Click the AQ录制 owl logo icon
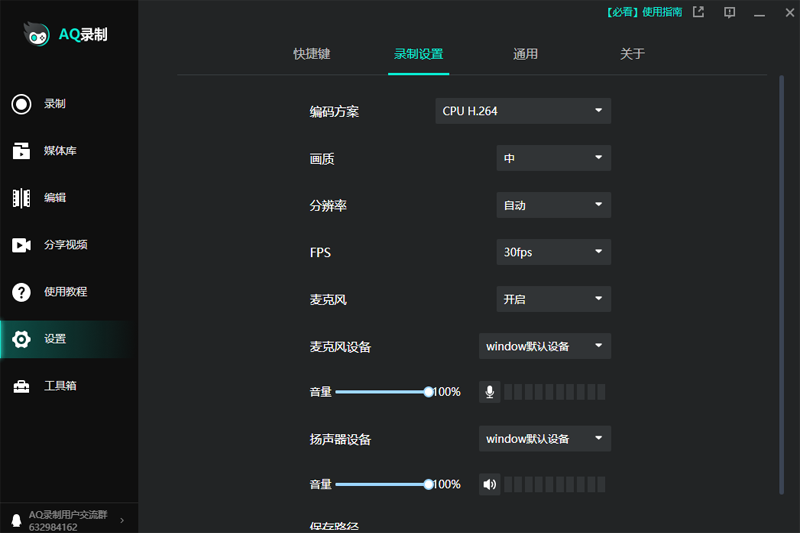The image size is (800, 533). (x=37, y=34)
